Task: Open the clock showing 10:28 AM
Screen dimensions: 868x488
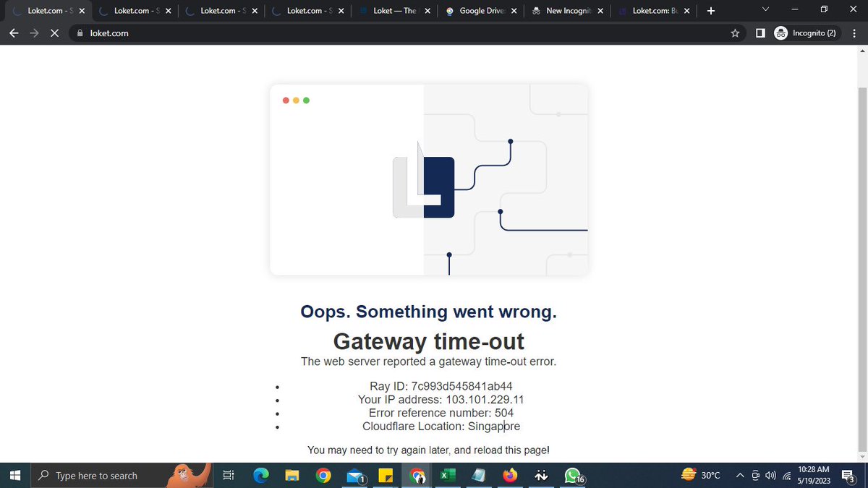Action: [x=813, y=475]
